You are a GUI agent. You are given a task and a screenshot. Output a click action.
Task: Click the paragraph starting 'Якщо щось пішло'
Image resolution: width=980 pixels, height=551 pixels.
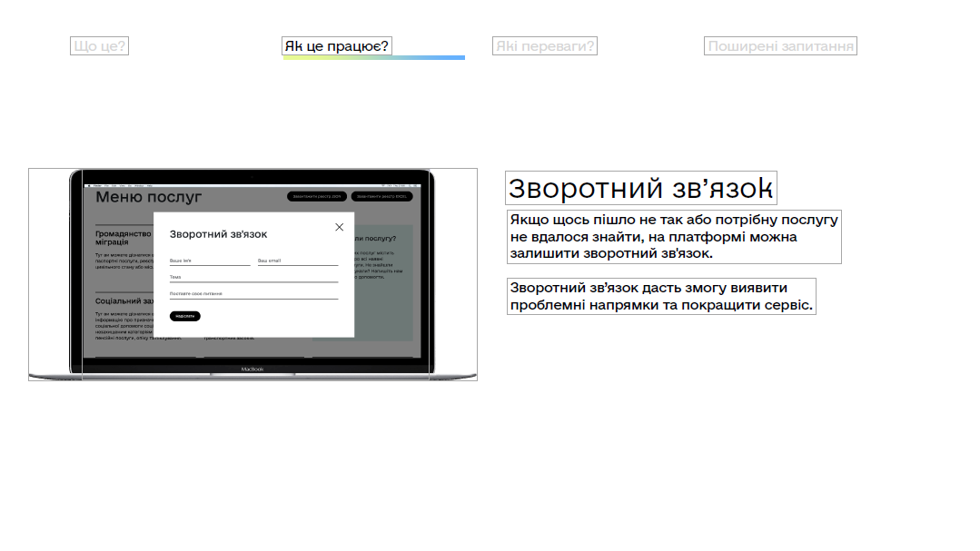click(673, 237)
